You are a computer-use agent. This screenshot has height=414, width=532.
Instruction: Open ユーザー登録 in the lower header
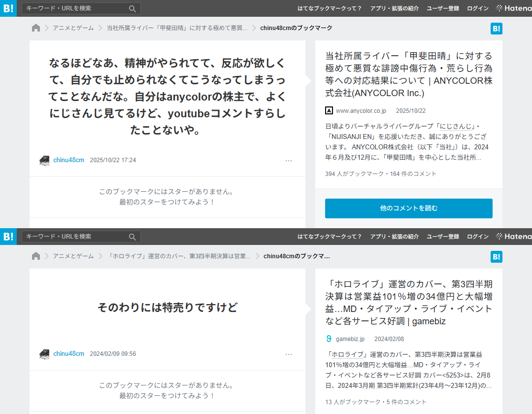pos(443,237)
